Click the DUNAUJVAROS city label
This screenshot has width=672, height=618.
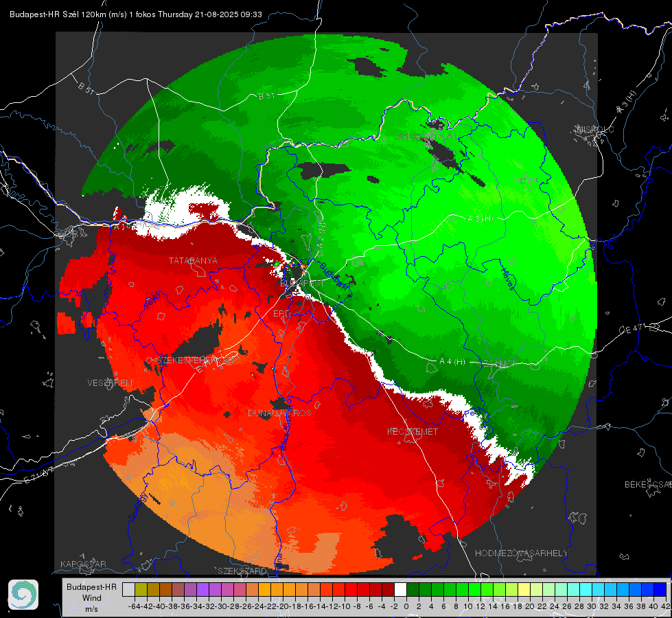click(279, 413)
